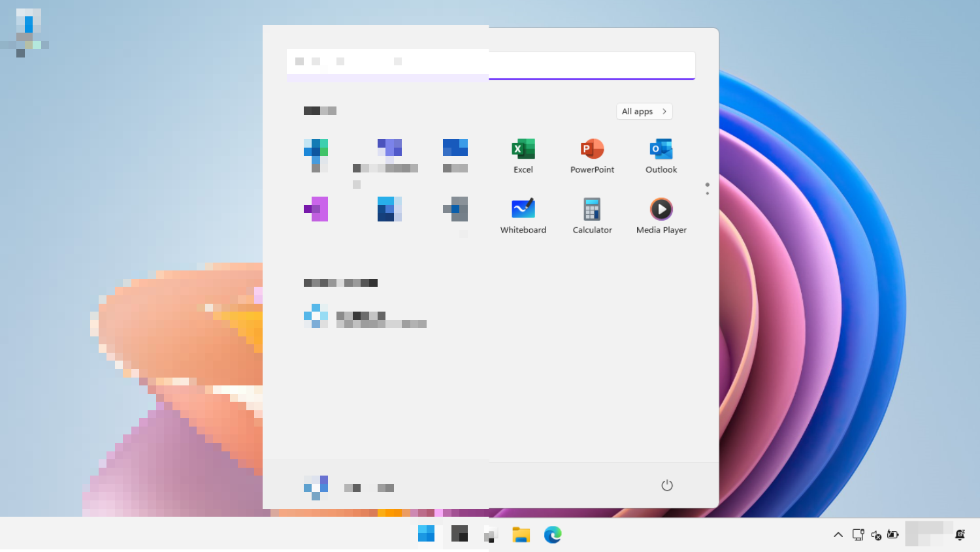Open the Outlook app
Screen dimensions: 980x552
(x=661, y=156)
